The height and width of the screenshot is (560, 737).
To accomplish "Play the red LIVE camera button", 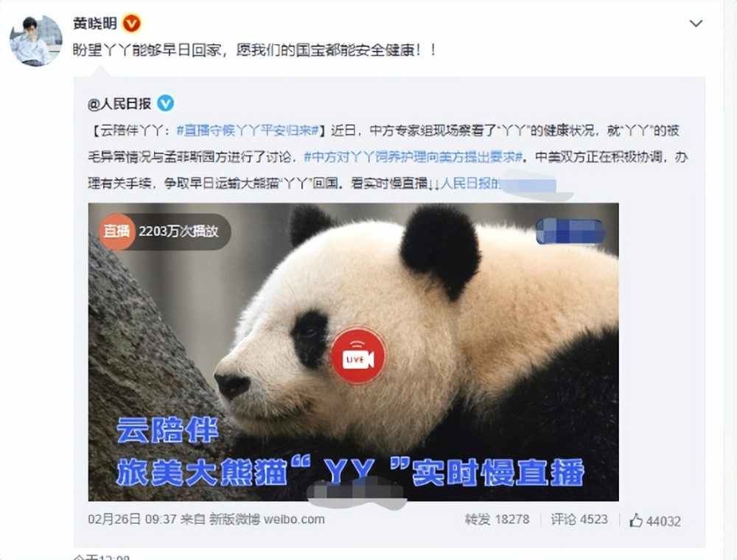I will click(358, 357).
